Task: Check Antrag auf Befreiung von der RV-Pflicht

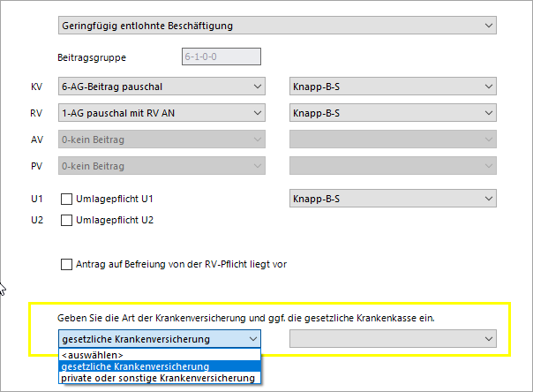Action: click(x=66, y=264)
